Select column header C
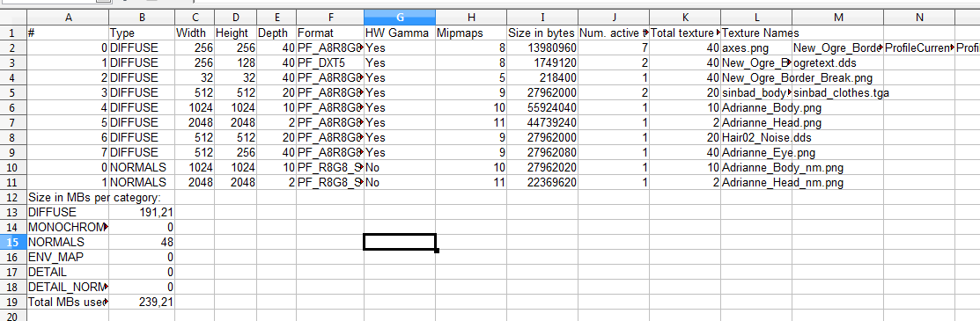 195,18
